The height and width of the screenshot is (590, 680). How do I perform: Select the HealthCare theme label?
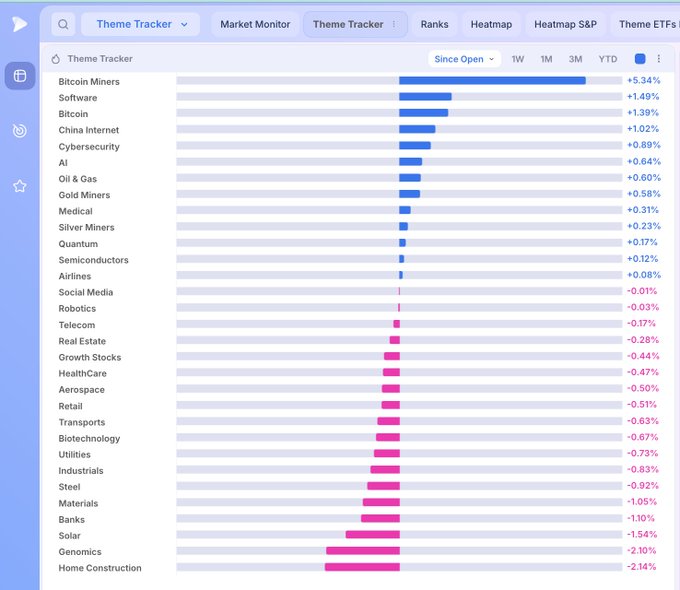coord(82,374)
